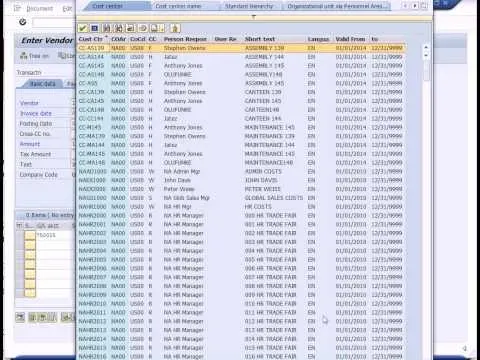Click the Valid From column header
Screen dimensions: 480x360
coord(350,39)
